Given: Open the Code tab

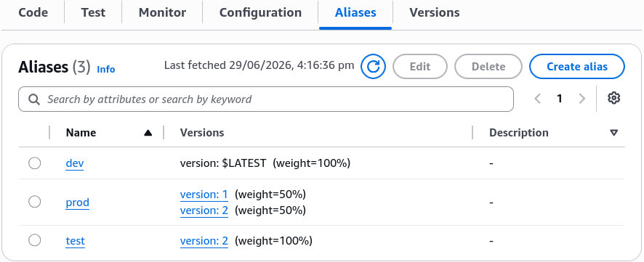Looking at the screenshot, I should 33,13.
